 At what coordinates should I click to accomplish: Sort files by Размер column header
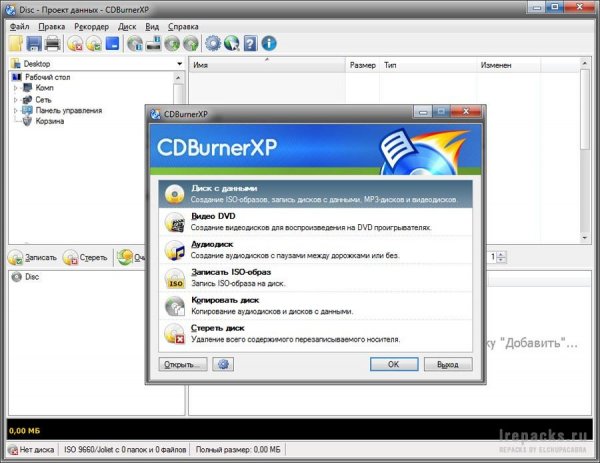[362, 65]
